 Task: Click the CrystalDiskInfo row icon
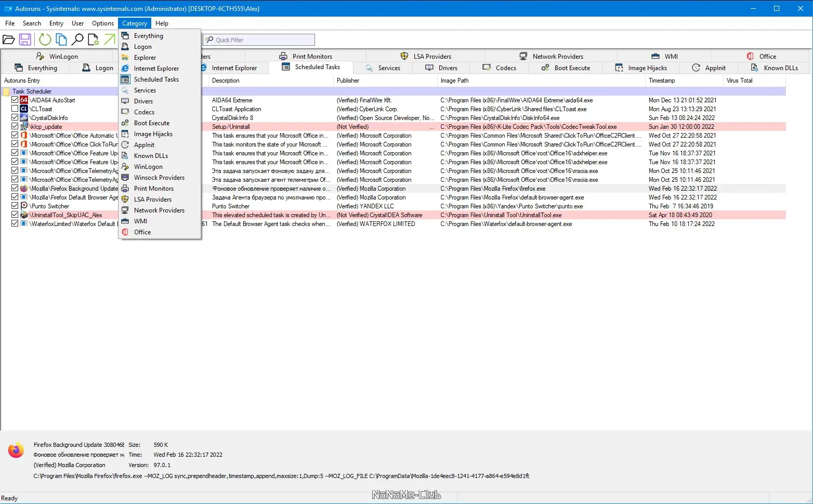pyautogui.click(x=24, y=118)
